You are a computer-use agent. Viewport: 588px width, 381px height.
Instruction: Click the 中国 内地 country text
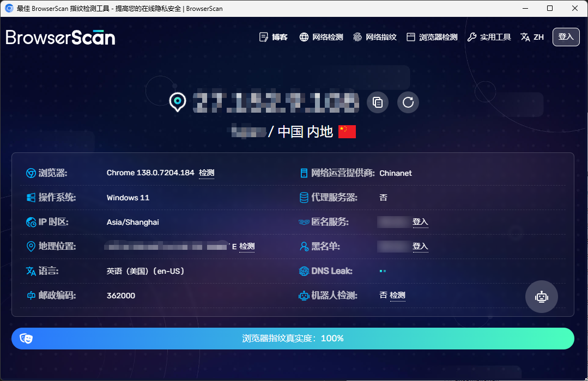305,132
